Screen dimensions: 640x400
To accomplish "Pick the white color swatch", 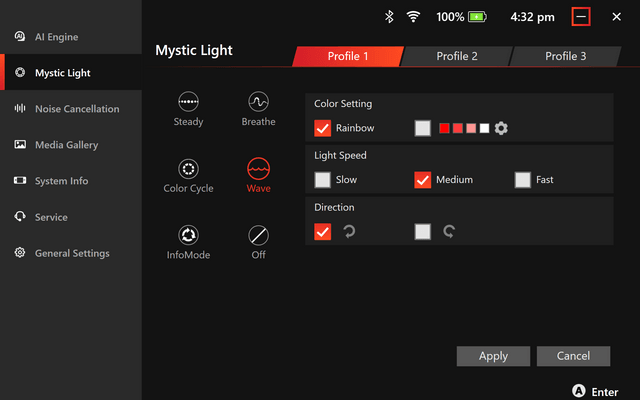I will click(484, 128).
